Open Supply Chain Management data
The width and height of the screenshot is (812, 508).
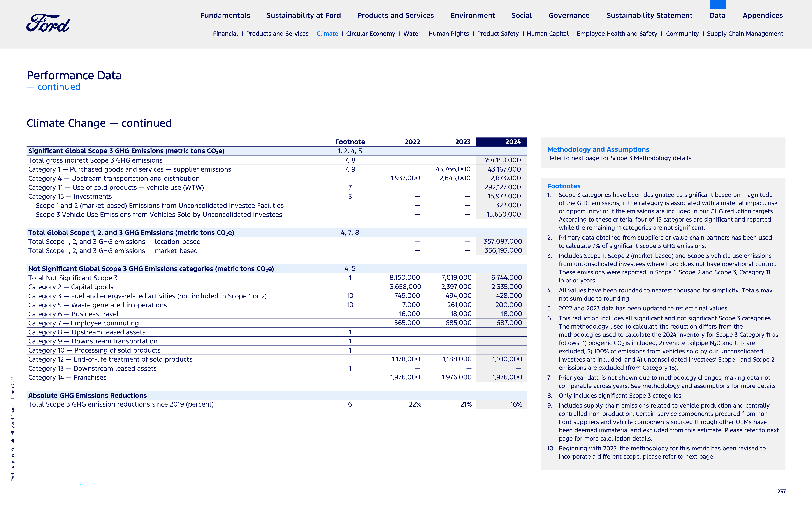tap(745, 34)
